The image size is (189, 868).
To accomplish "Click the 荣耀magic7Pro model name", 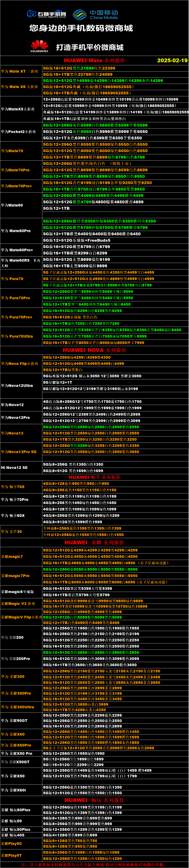I will pos(15,576).
